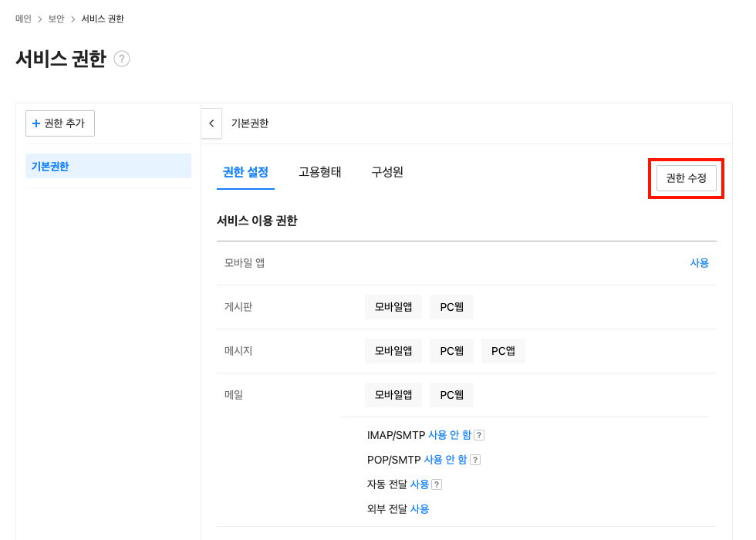Click 외부 전달 사용 status
This screenshot has height=540, width=756.
pos(420,509)
